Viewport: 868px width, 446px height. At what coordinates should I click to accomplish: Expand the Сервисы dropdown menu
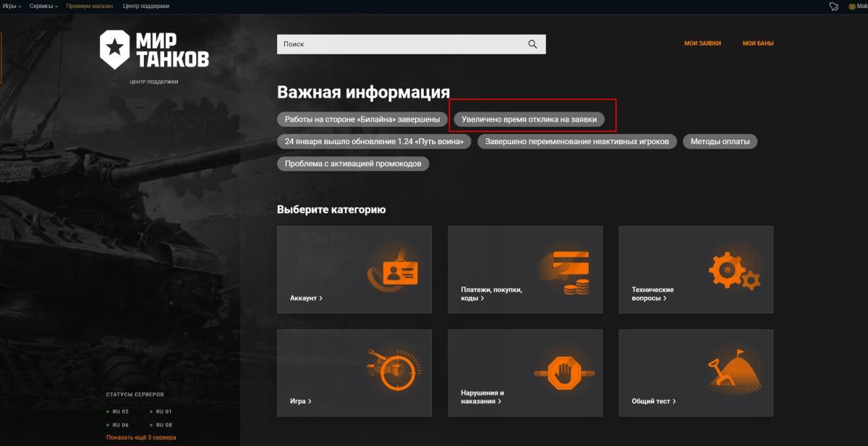pyautogui.click(x=43, y=6)
